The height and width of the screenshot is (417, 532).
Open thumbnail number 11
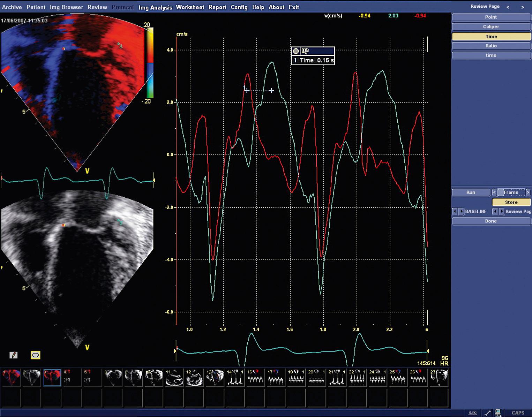[x=174, y=378]
